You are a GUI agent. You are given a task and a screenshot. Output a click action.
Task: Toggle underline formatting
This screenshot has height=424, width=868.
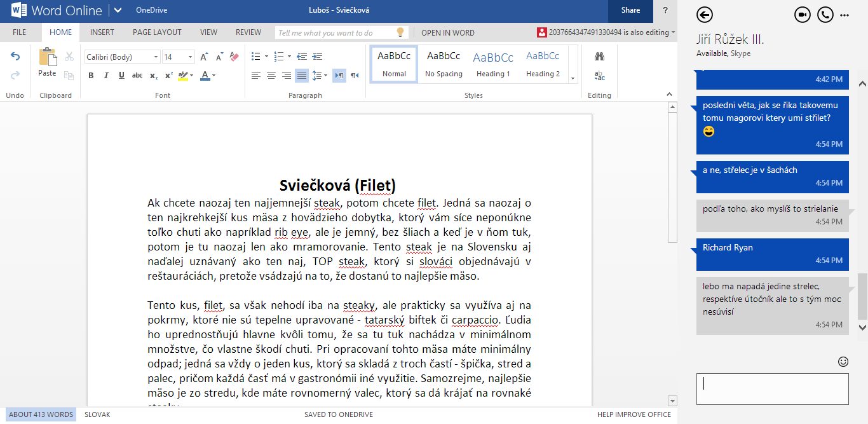[121, 76]
